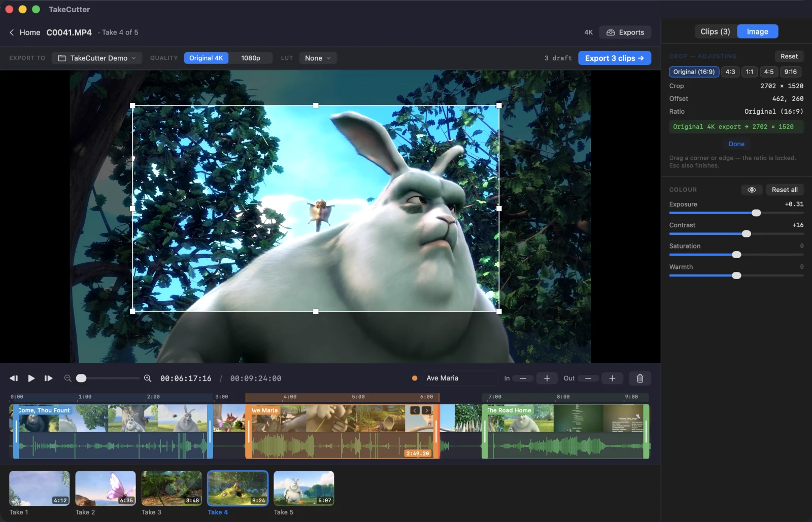Select The Road Home clip on timeline
Screen dimensions: 812x522
pos(566,431)
